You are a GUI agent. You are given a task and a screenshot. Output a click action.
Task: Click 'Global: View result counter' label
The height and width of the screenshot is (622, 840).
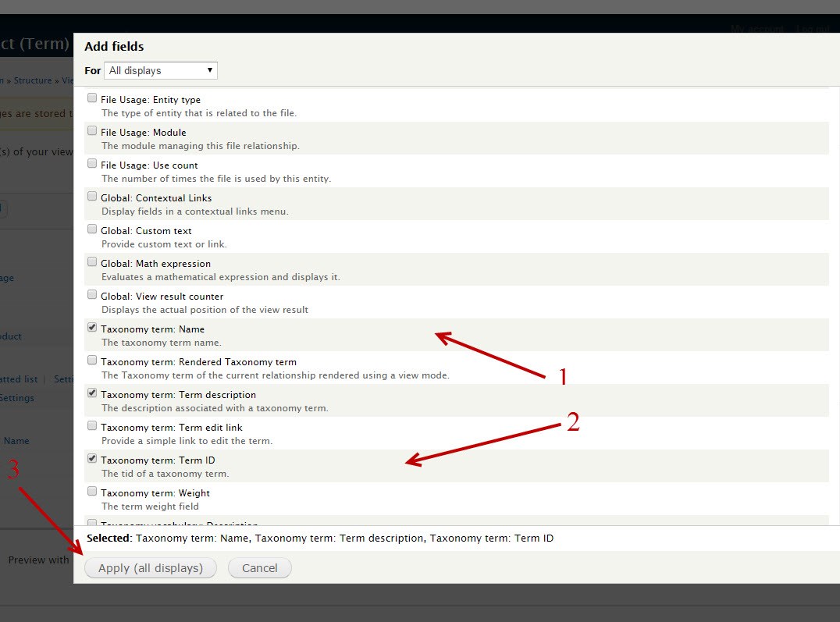tap(162, 297)
